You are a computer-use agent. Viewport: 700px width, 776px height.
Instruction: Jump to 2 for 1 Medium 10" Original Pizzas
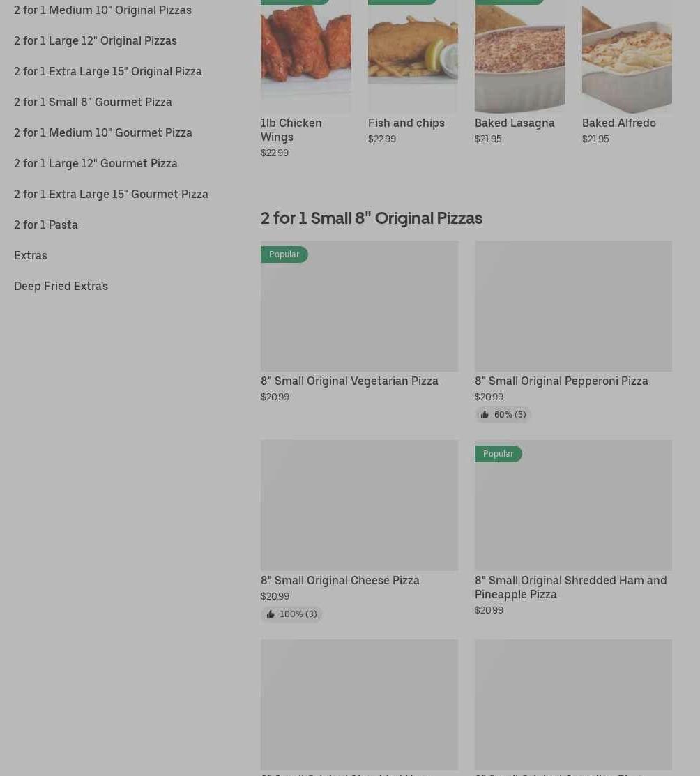tap(102, 10)
